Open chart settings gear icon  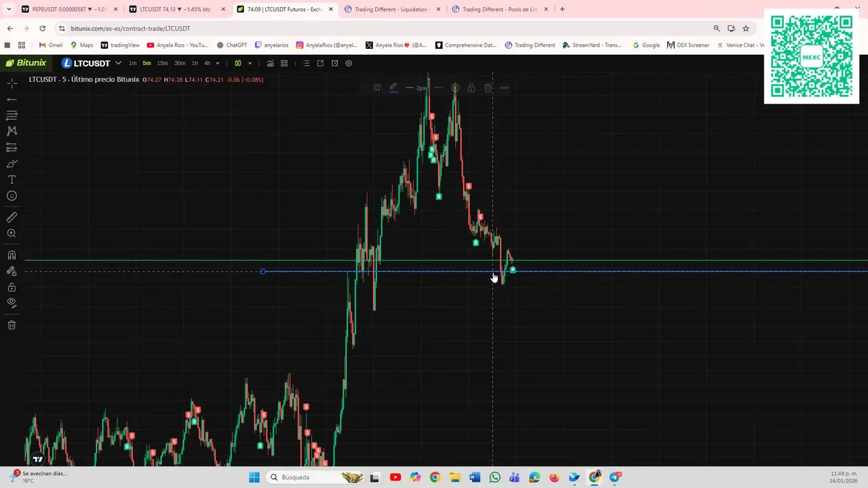349,63
